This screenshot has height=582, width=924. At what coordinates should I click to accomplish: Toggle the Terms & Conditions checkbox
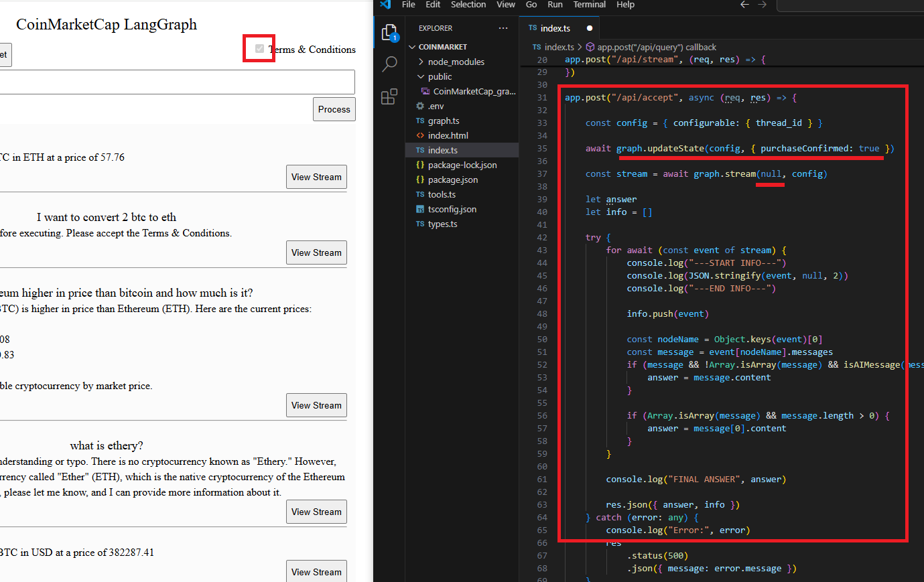(259, 48)
